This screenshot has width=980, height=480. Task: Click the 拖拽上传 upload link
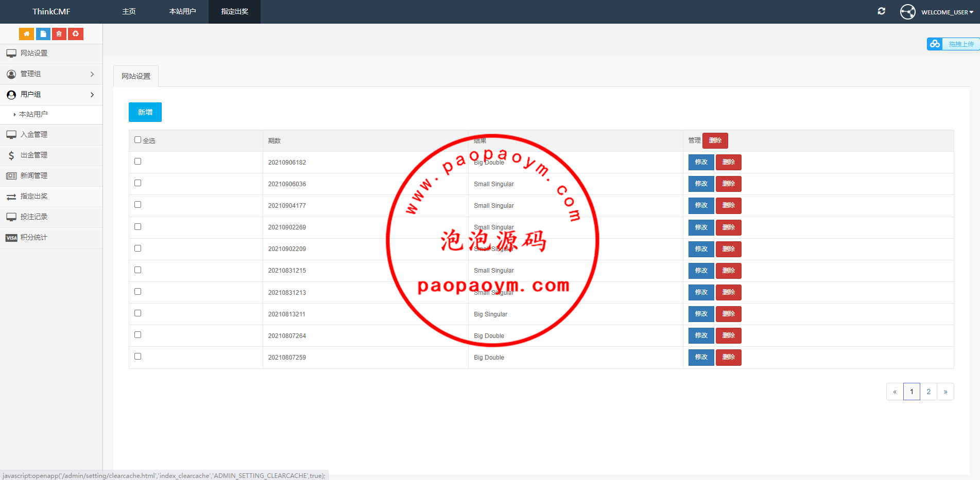point(961,44)
